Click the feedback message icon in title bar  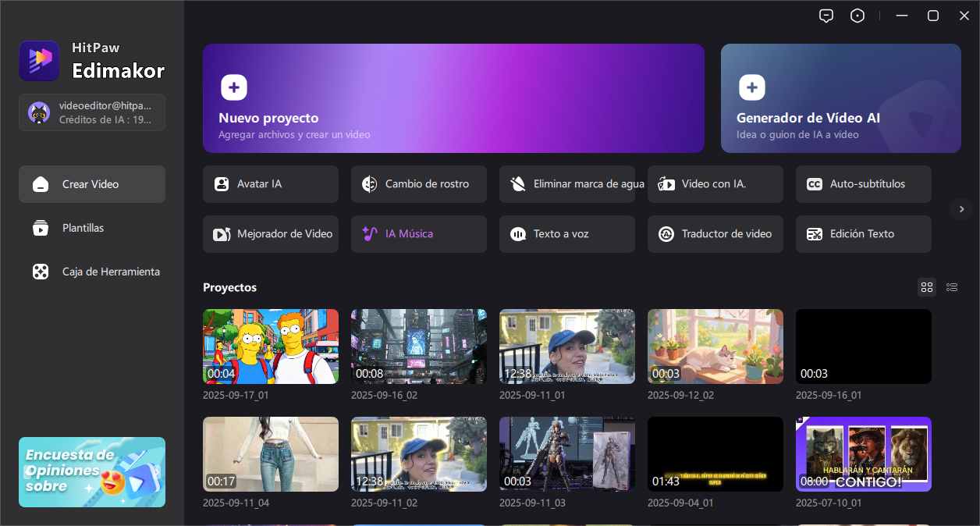tap(826, 16)
